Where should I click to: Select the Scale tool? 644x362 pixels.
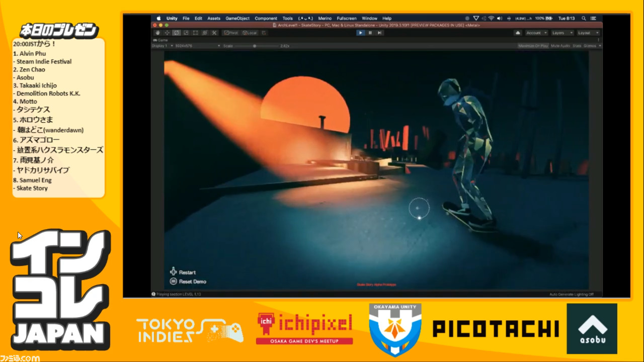pos(186,33)
